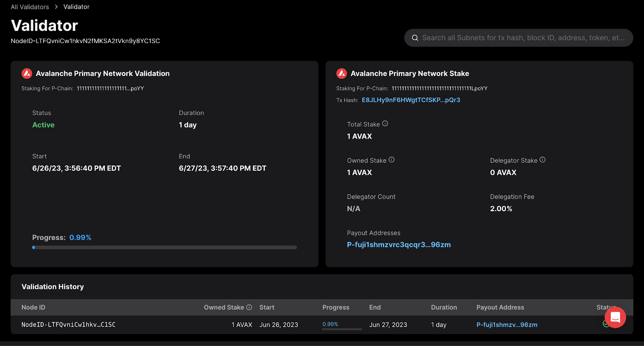The height and width of the screenshot is (346, 644).
Task: Click the Delegation Fee 2.00% value
Action: [501, 208]
